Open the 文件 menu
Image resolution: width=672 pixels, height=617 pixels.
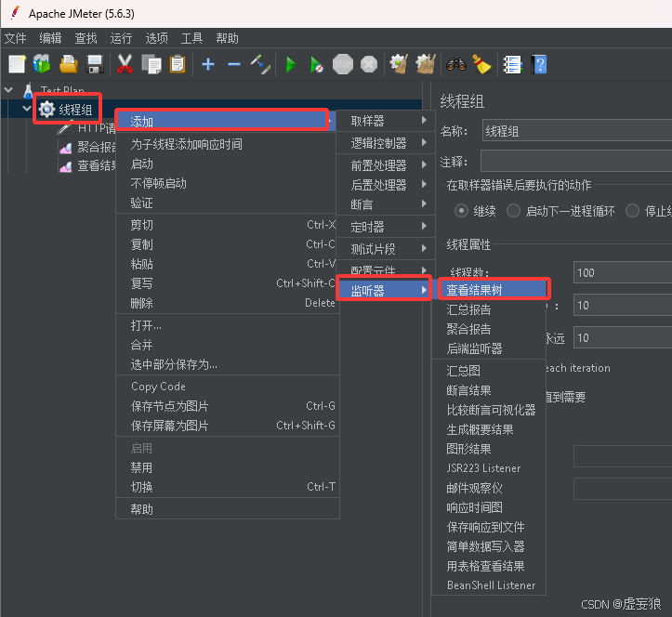coord(16,38)
